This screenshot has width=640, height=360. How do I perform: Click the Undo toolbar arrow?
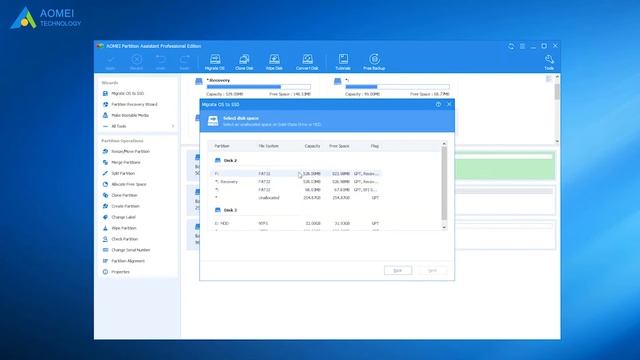pos(160,62)
